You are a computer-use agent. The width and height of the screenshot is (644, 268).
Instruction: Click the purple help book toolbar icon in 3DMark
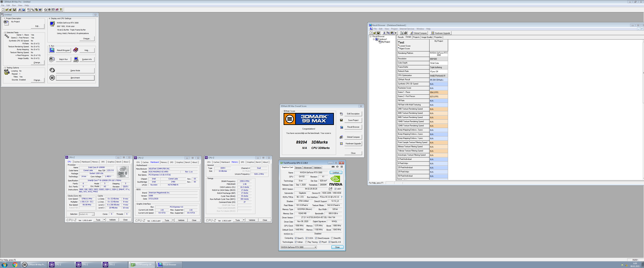click(x=57, y=10)
